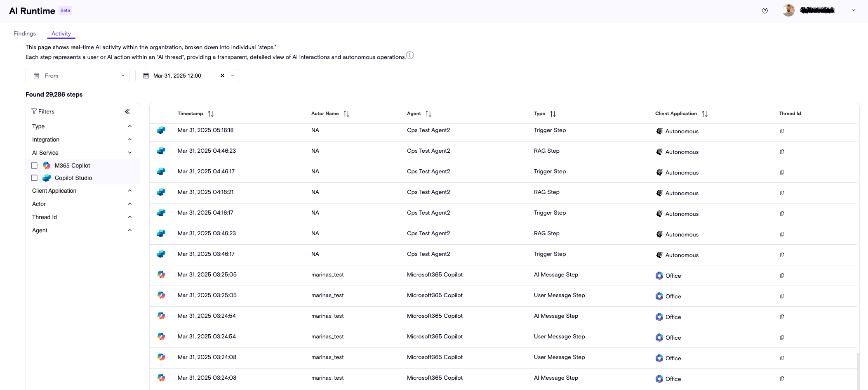The image size is (868, 390).
Task: Enable the M365 Copilot filter checkbox
Action: (34, 165)
